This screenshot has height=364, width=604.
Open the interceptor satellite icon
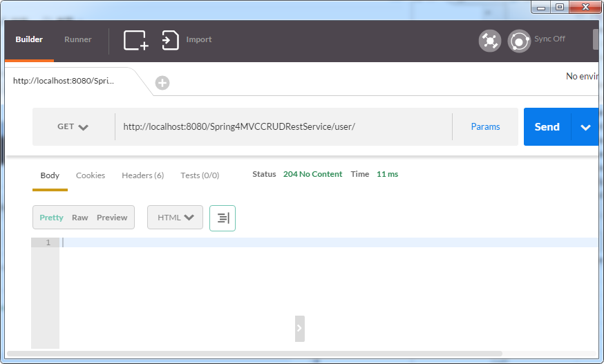pyautogui.click(x=489, y=41)
